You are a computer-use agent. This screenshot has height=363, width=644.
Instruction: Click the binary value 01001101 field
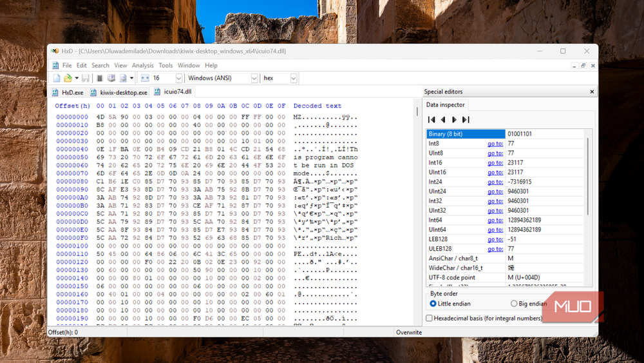544,134
